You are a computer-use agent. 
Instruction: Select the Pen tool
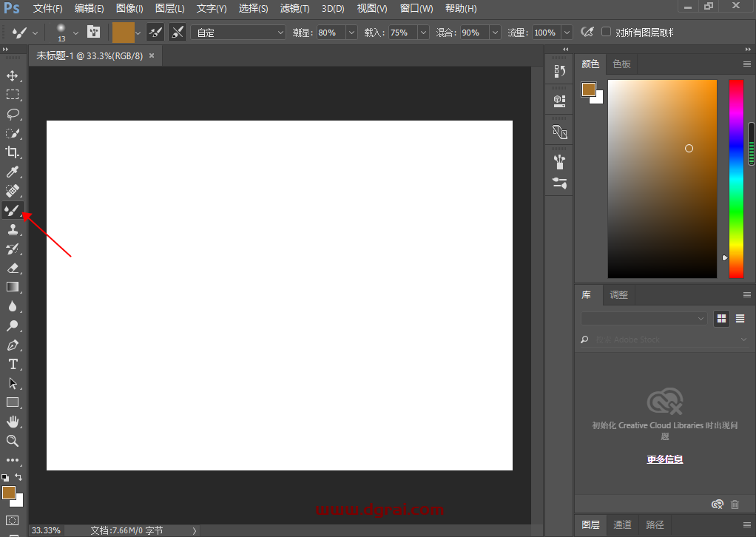(13, 345)
